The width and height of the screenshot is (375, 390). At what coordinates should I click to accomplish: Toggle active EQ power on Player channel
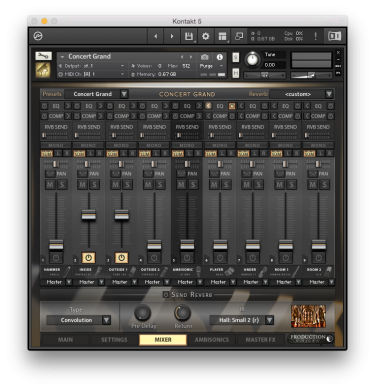click(x=232, y=106)
